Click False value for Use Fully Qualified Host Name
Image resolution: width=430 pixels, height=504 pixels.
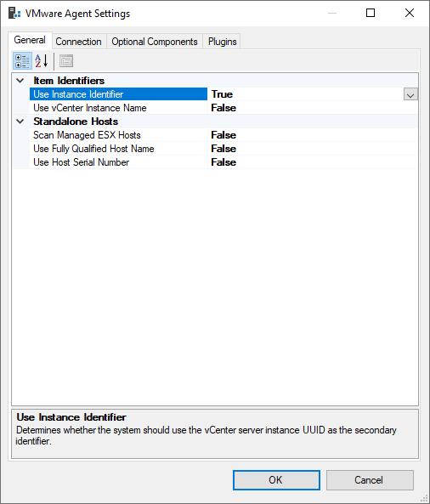pos(223,149)
